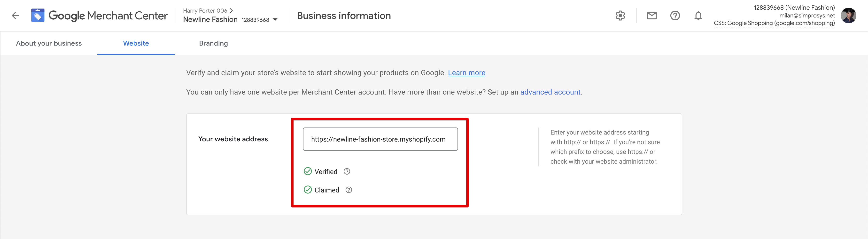This screenshot has width=868, height=239.
Task: Switch to the Branding tab
Action: click(213, 43)
